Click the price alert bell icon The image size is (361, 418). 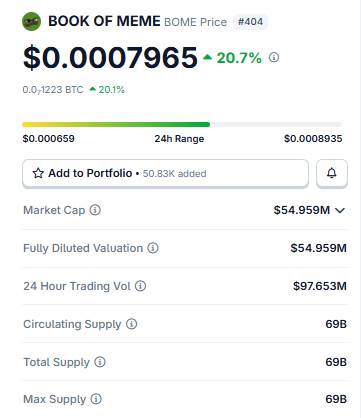pyautogui.click(x=332, y=173)
